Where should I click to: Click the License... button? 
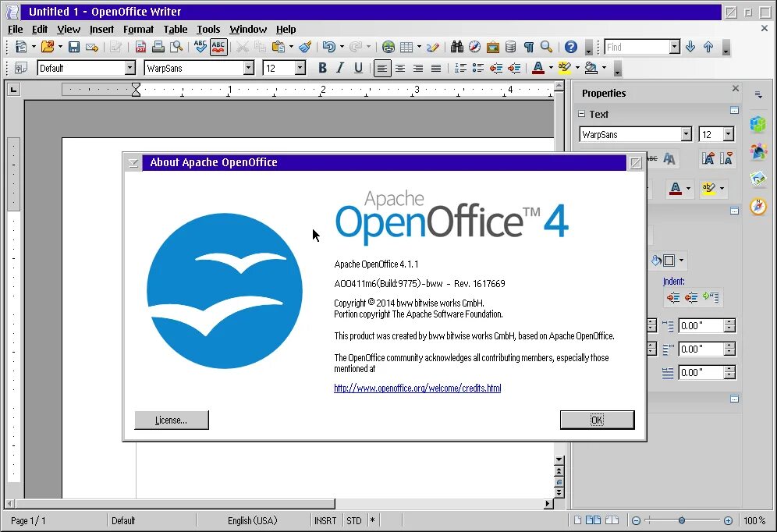click(172, 420)
